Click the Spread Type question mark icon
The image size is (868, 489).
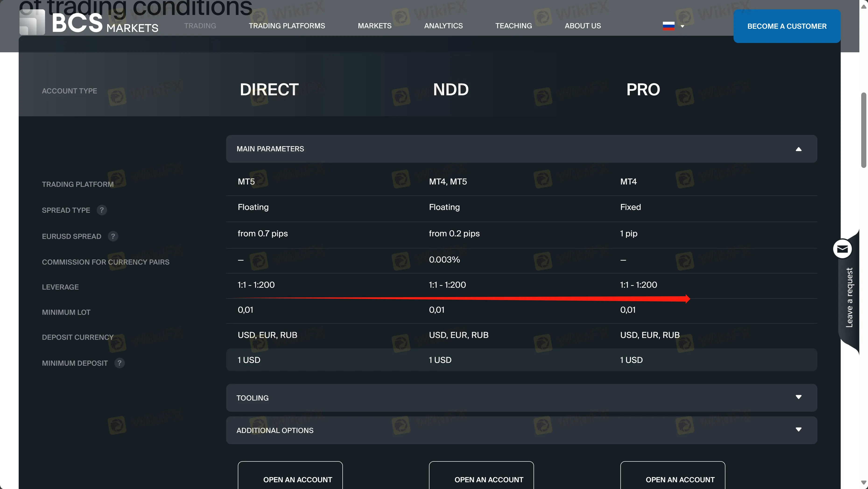click(x=102, y=210)
